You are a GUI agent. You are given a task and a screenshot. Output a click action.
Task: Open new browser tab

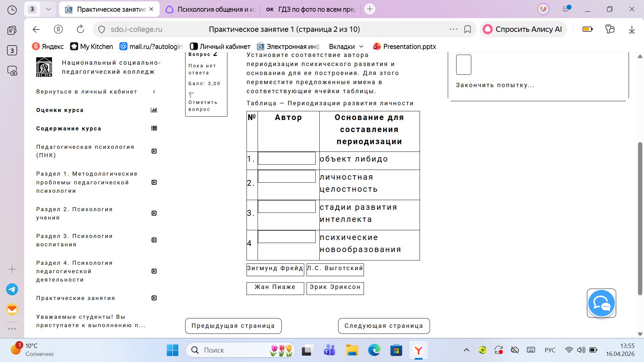(370, 9)
